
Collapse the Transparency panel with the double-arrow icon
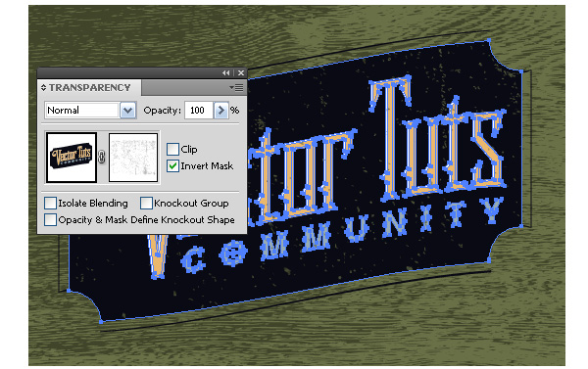coord(225,73)
